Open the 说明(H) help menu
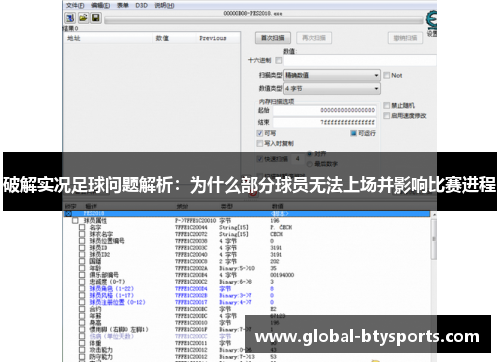This screenshot has width=500, height=362. (164, 5)
